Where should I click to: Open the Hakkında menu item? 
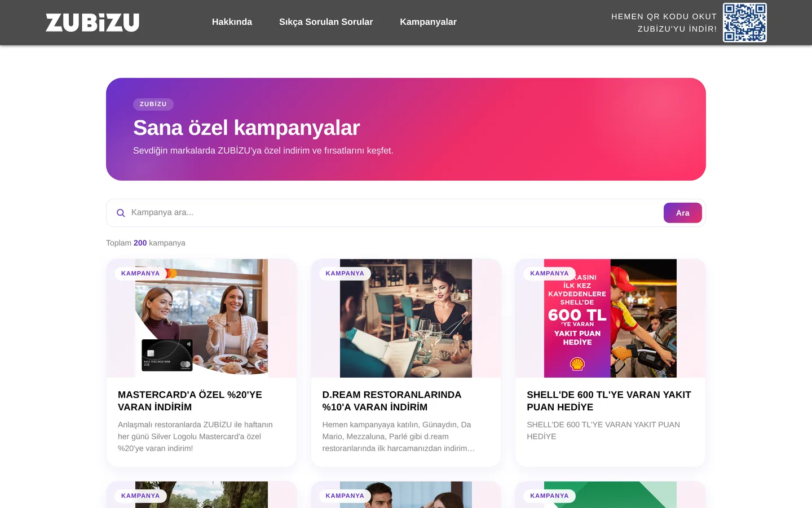pyautogui.click(x=232, y=22)
